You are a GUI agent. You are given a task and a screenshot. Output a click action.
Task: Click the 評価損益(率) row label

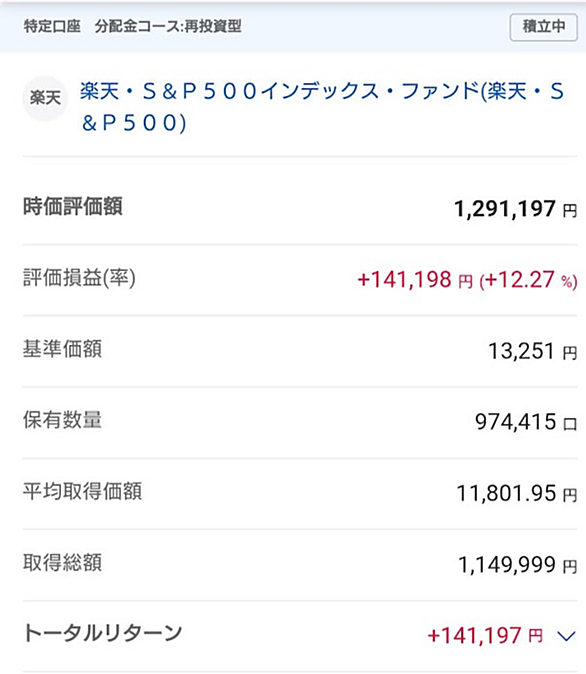coord(79,278)
